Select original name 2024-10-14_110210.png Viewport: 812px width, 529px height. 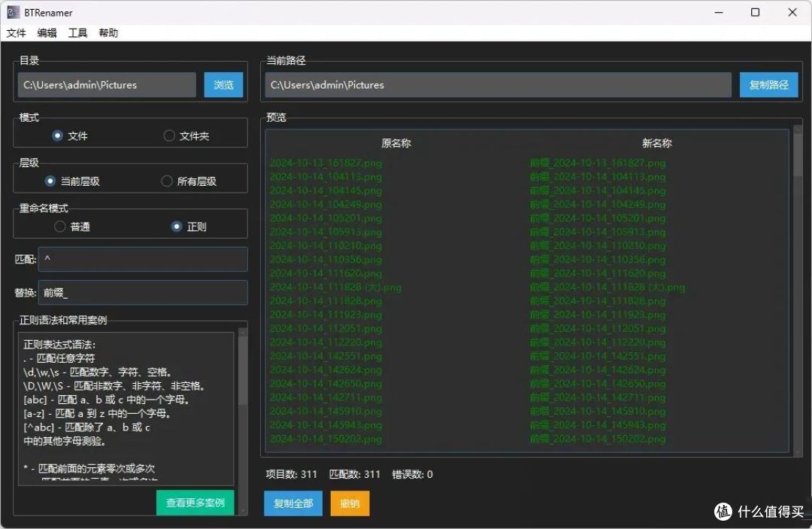click(x=326, y=245)
